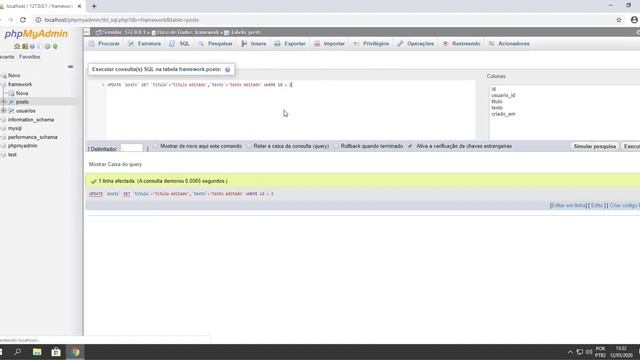The height and width of the screenshot is (360, 640).
Task: Open a new browser tab with plus
Action: [94, 6]
